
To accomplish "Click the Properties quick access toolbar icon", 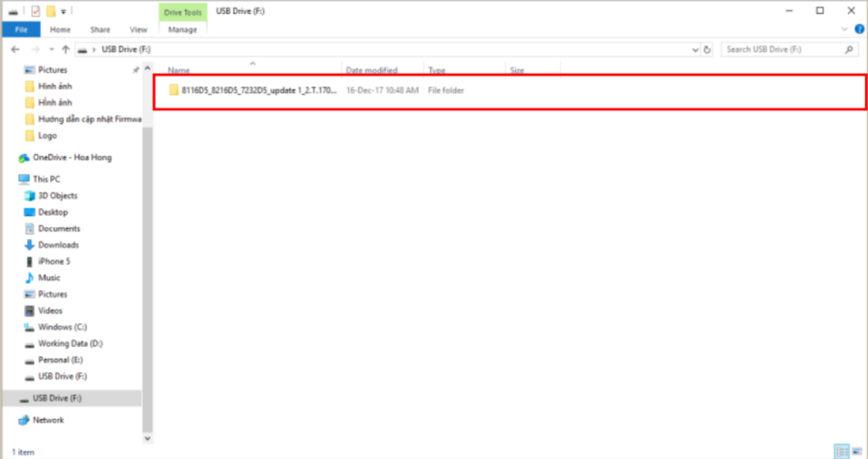I will point(35,11).
